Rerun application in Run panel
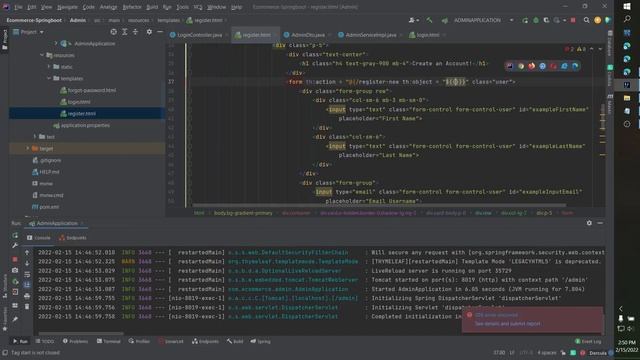Viewport: 640px width, 360px height. pyautogui.click(x=15, y=236)
